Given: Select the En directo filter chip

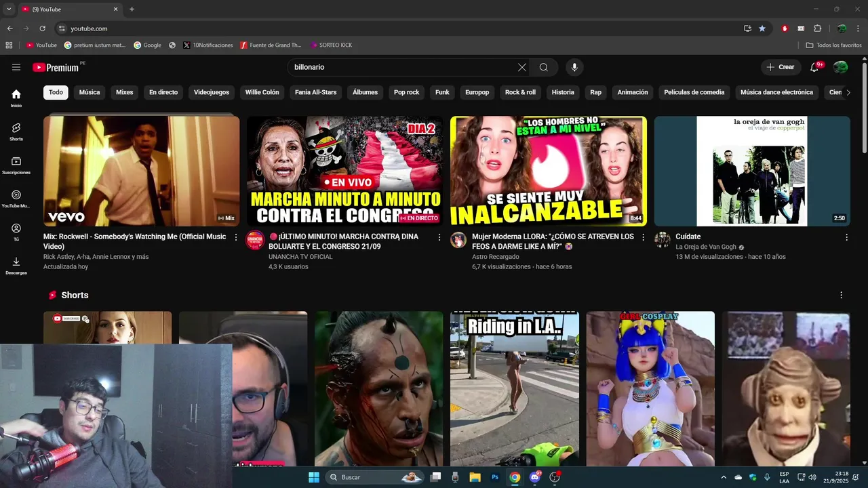Looking at the screenshot, I should (163, 92).
